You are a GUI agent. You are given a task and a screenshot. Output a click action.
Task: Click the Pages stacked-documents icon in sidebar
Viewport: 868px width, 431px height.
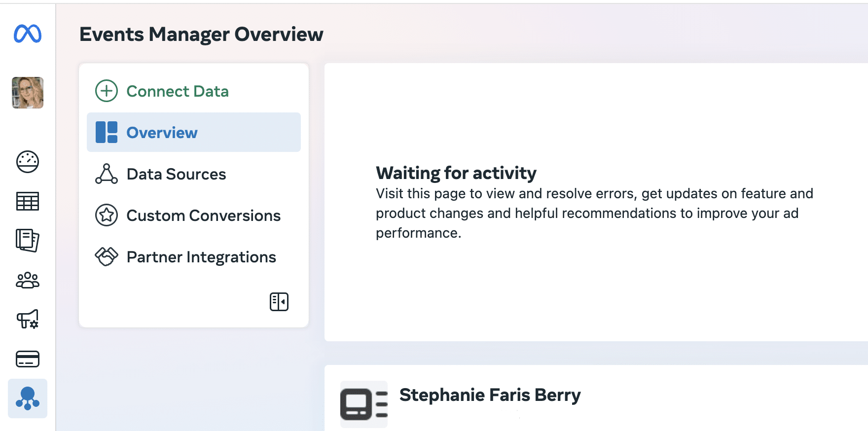tap(27, 241)
